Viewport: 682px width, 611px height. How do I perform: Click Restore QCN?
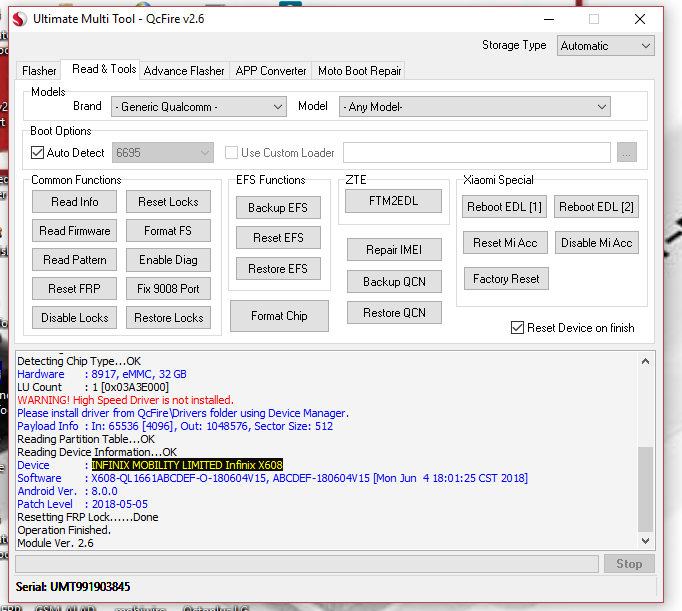[x=394, y=313]
